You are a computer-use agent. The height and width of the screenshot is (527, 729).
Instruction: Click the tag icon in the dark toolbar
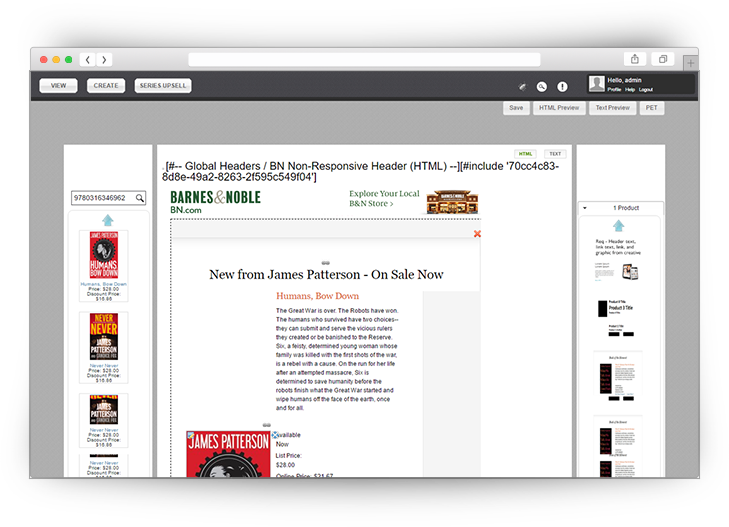[x=522, y=86]
